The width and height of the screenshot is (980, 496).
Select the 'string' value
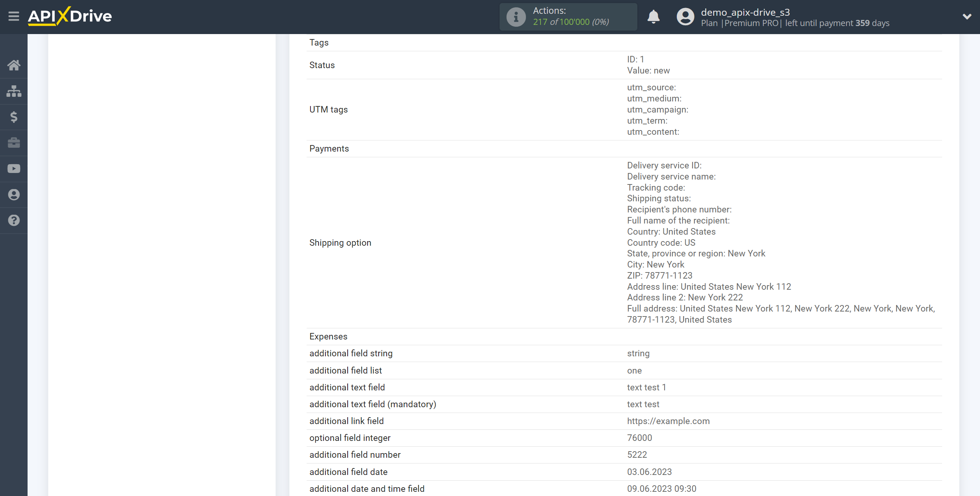[x=638, y=354]
